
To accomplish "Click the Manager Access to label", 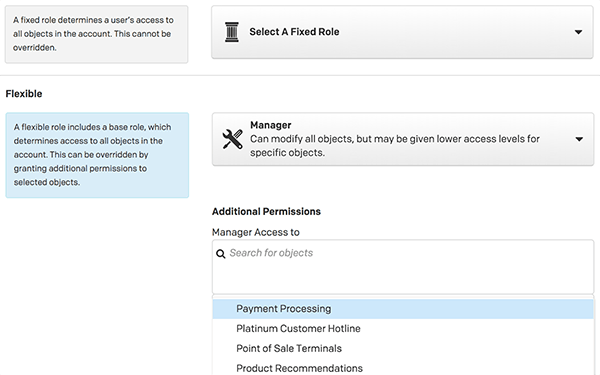I will point(256,232).
